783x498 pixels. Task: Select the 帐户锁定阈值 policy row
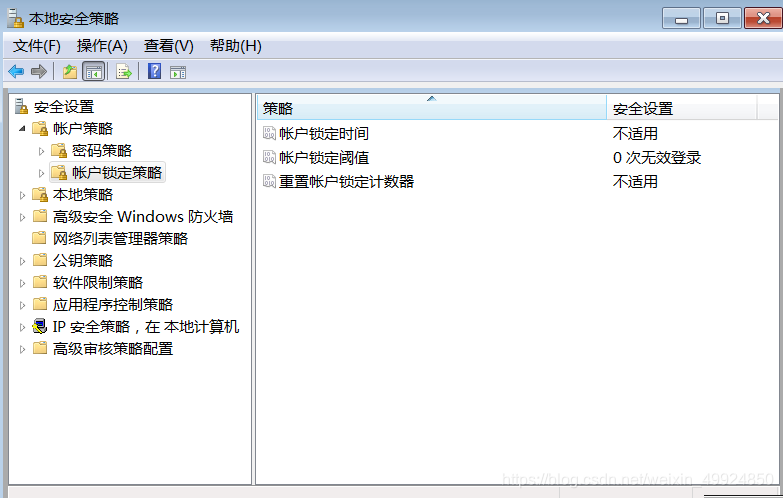pyautogui.click(x=324, y=157)
